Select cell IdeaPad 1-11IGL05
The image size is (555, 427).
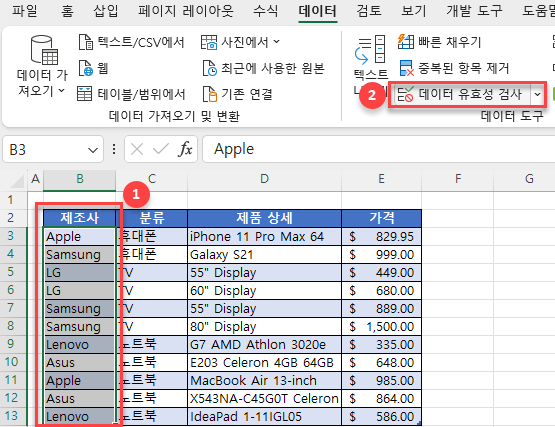(x=264, y=417)
